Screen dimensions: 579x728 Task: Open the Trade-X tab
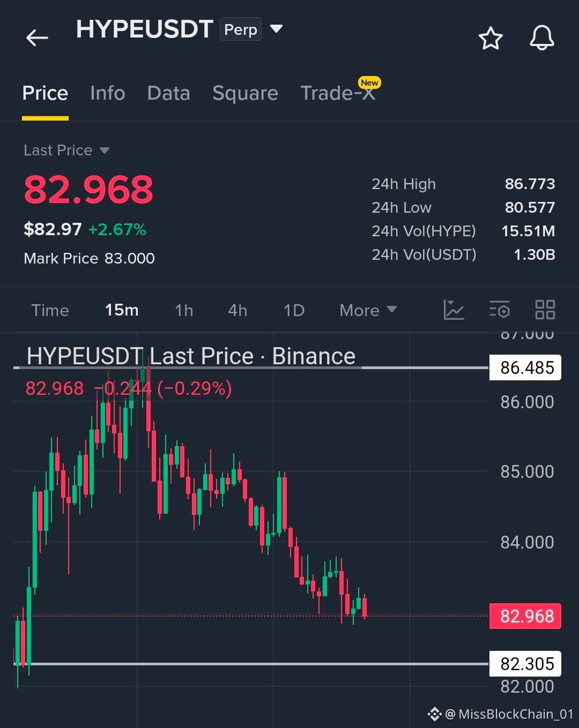(x=338, y=93)
